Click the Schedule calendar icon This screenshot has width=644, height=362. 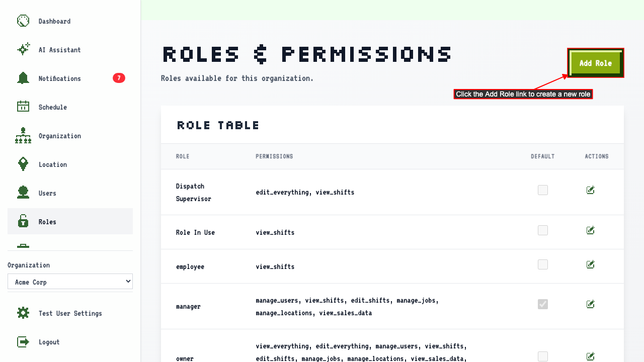[23, 107]
